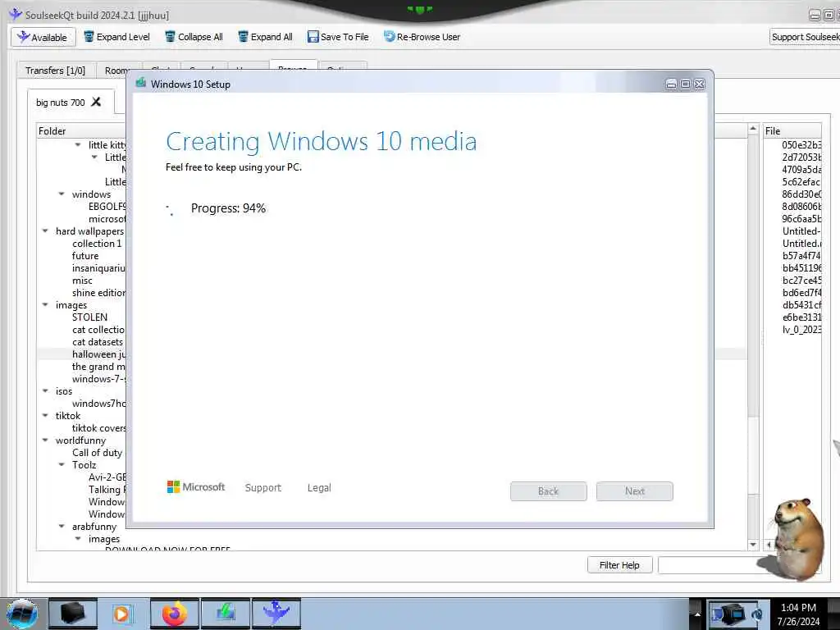Viewport: 840px width, 630px height.
Task: Collapse the worldfunny folder node
Action: [x=45, y=441]
